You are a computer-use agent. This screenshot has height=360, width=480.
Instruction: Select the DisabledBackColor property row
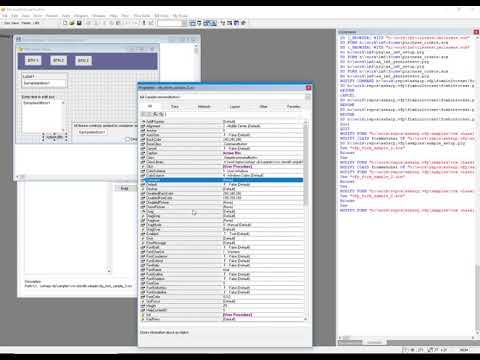coord(222,193)
